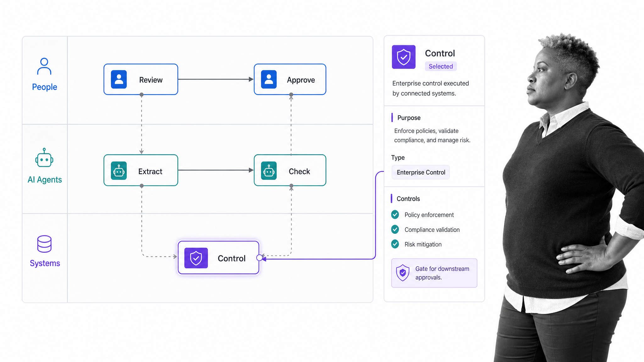Viewport: 644px width, 362px height.
Task: Toggle the Compliance validation checkmark
Action: click(395, 229)
